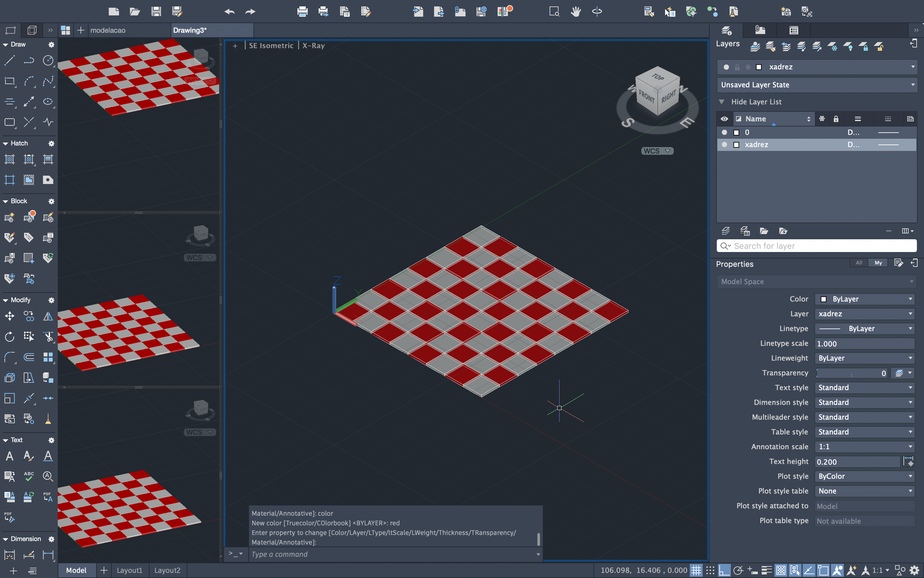Screen dimensions: 924x578
Task: Toggle lineweight display in status bar
Action: click(x=766, y=570)
